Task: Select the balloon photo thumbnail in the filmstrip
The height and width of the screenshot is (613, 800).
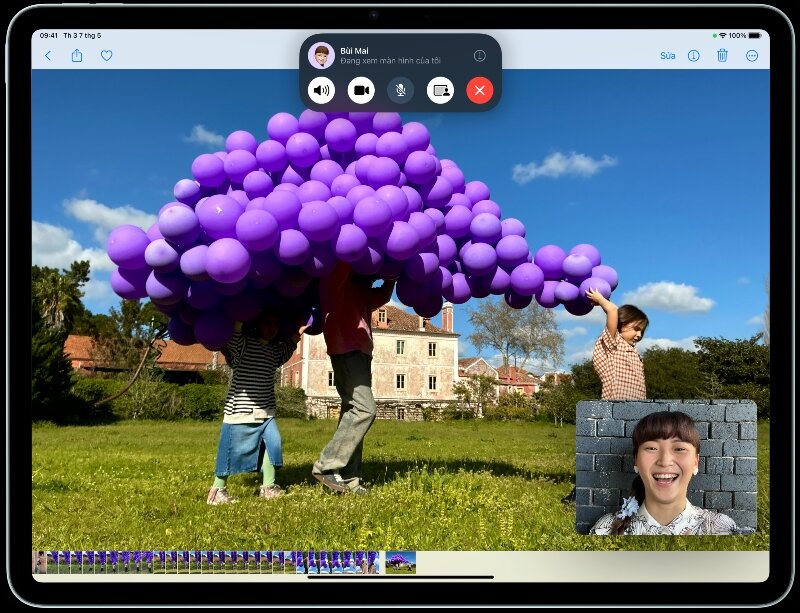Action: tap(399, 560)
